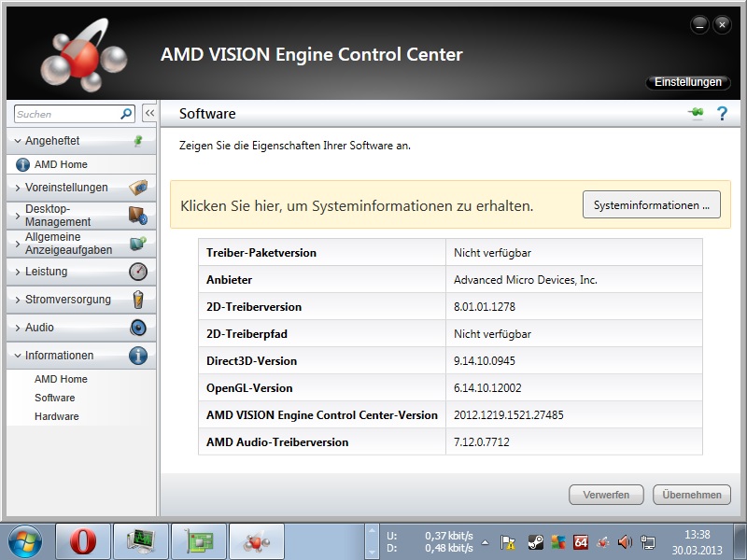
Task: Open pinned AMD Home entry
Action: [61, 164]
